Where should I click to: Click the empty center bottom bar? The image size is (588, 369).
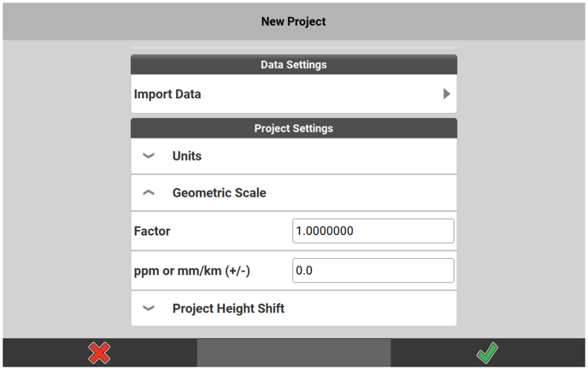click(293, 353)
